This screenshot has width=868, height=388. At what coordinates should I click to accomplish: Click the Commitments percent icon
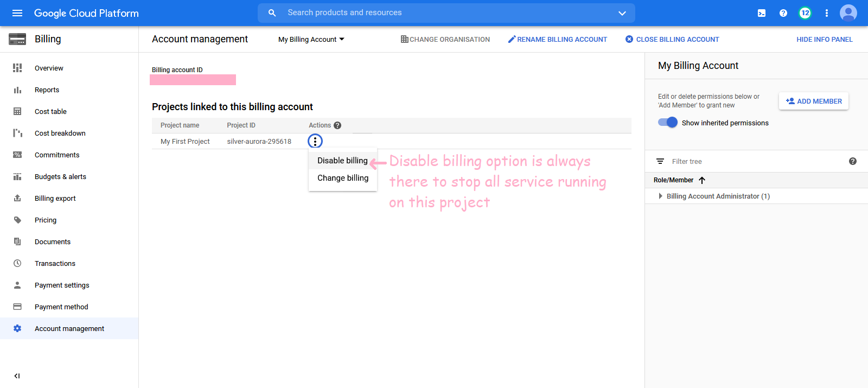[17, 155]
